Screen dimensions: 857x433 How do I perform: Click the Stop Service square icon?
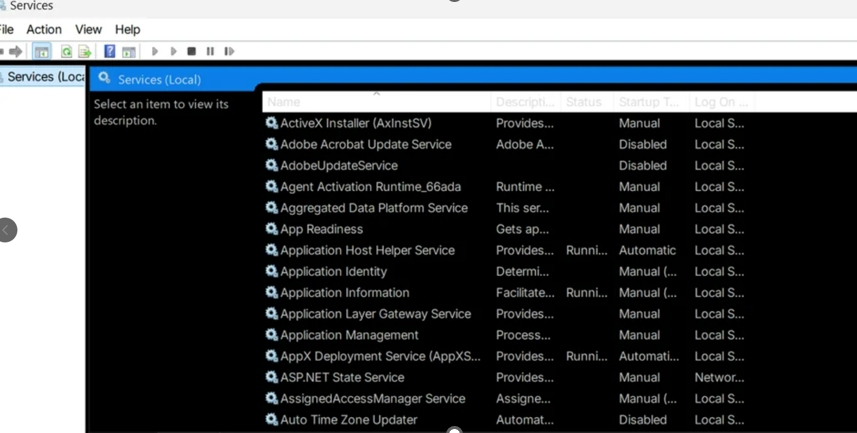191,51
